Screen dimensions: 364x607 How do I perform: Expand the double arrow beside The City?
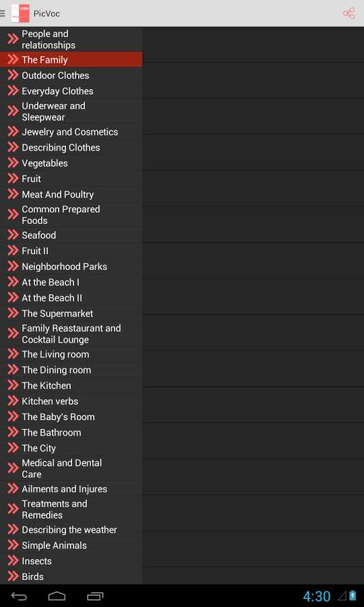pos(13,448)
